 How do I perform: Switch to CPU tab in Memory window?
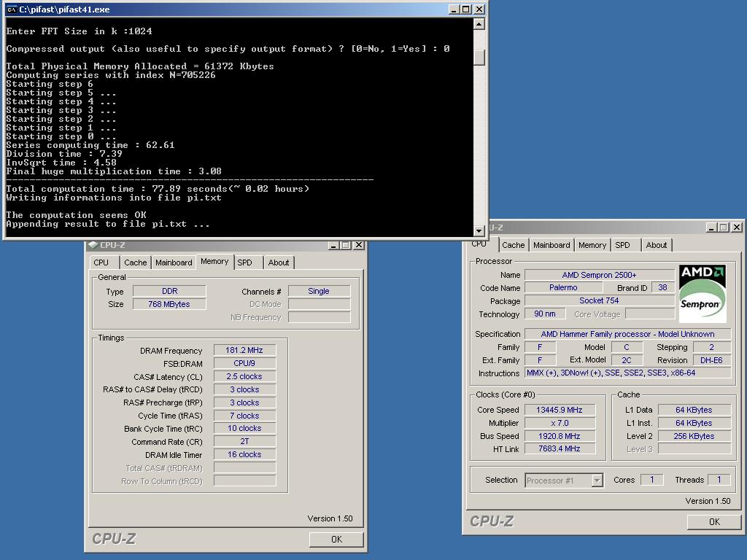(x=101, y=262)
